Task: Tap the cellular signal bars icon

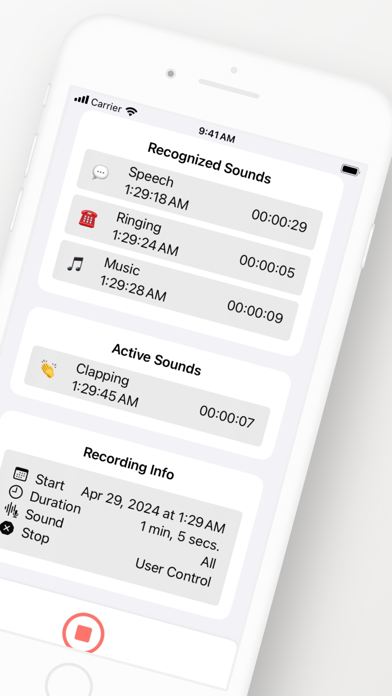Action: point(81,99)
